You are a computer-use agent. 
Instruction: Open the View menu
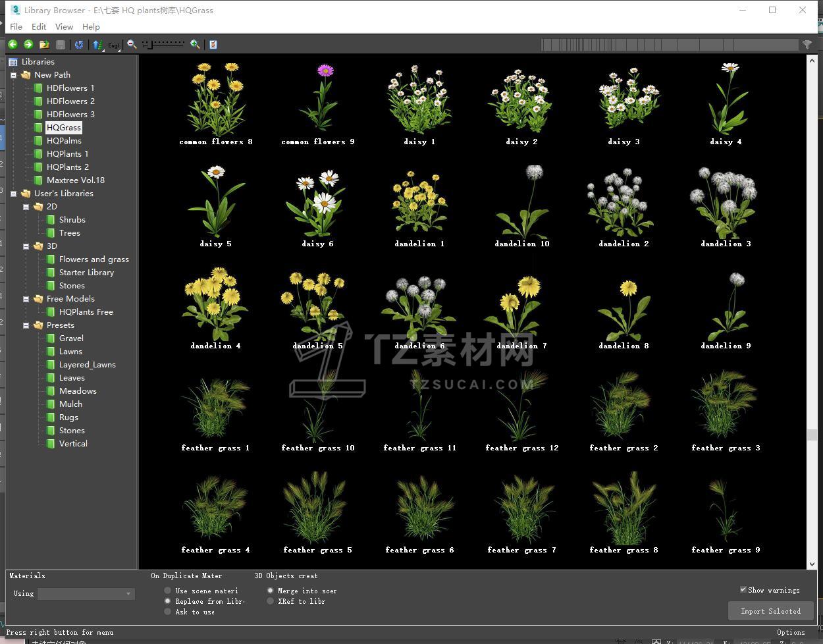click(64, 26)
